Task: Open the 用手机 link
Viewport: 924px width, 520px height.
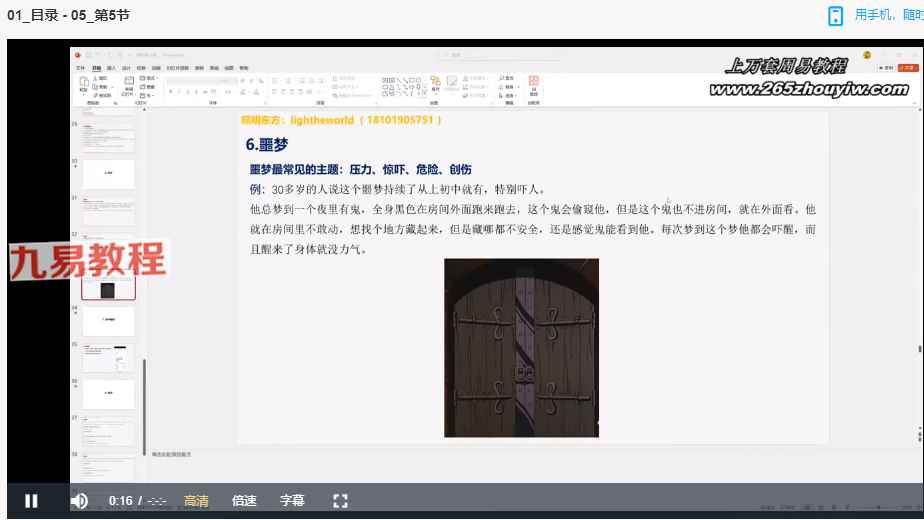Action: click(872, 15)
